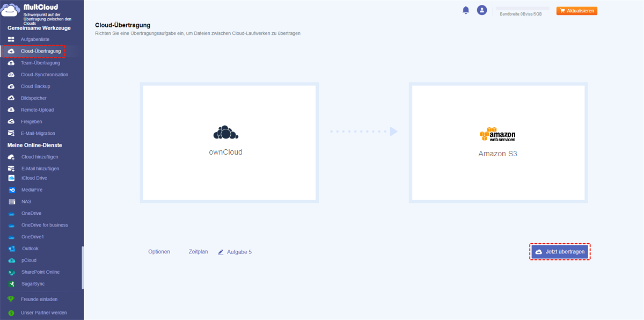Click Cloud hinzufügen link

[x=40, y=157]
